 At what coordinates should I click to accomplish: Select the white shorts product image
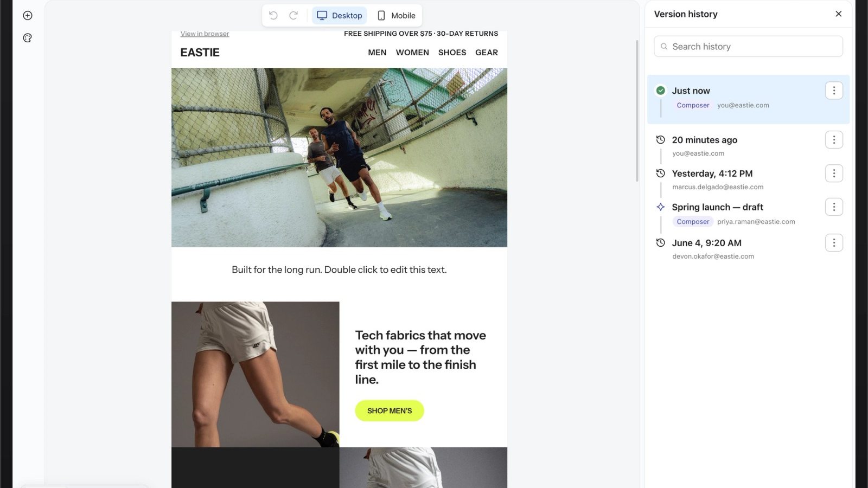(256, 374)
